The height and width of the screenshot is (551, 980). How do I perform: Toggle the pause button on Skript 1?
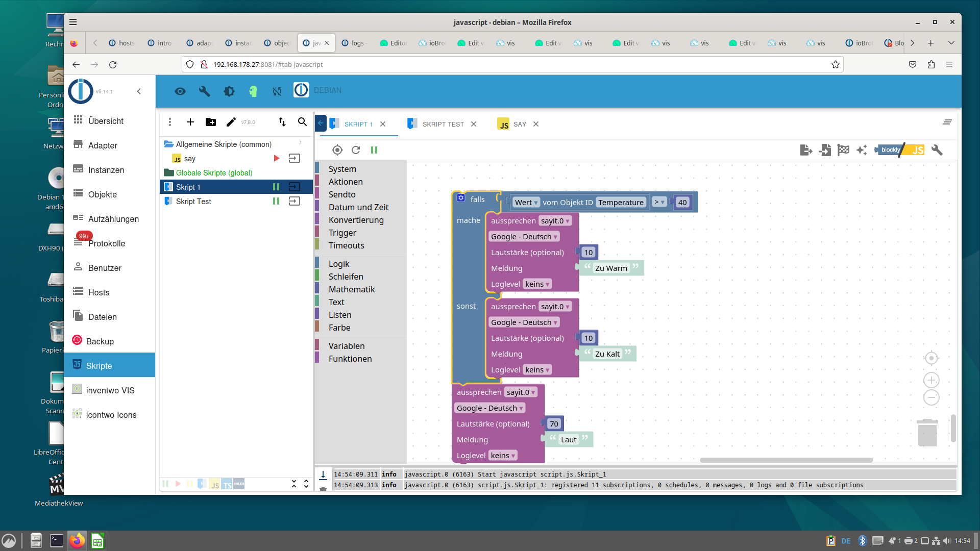277,187
